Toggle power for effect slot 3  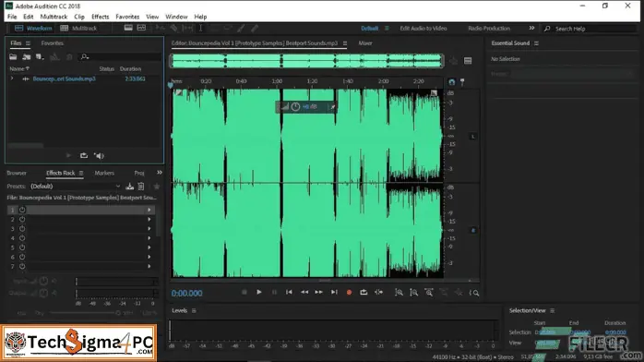[x=22, y=229]
